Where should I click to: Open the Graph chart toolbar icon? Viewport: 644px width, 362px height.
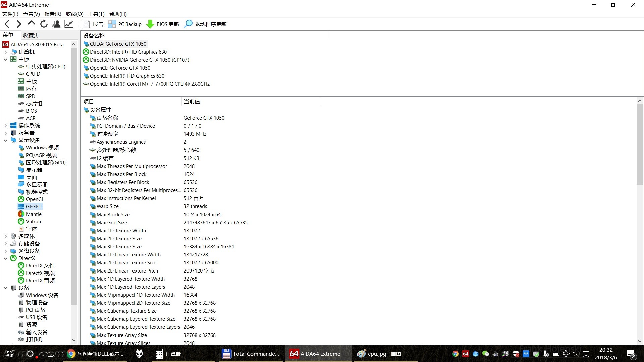pyautogui.click(x=69, y=24)
